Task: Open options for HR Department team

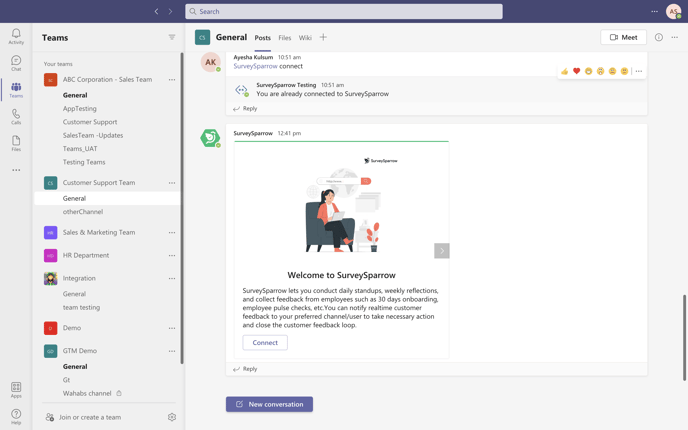Action: tap(172, 255)
